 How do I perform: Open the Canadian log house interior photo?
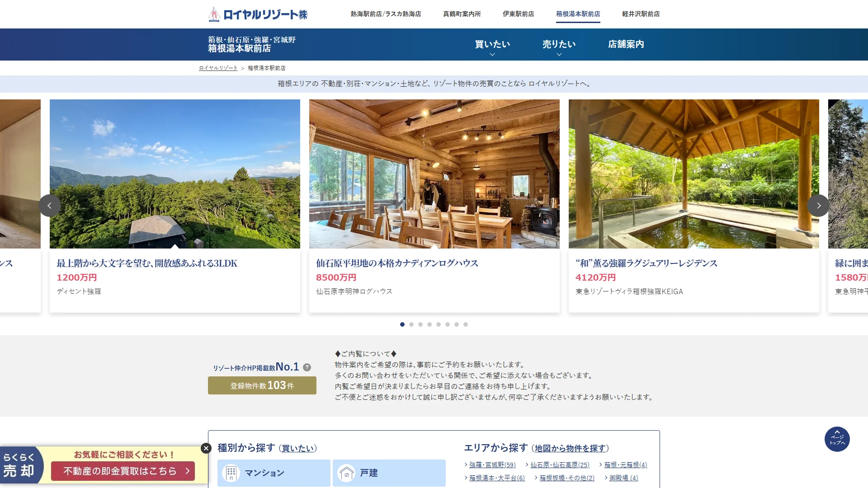pos(434,174)
